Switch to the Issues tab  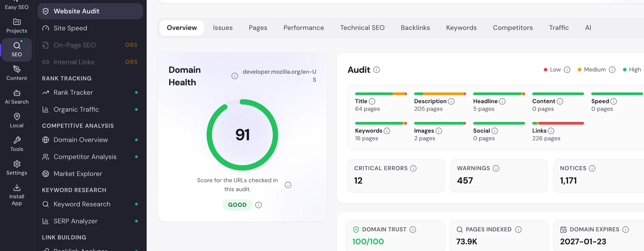tap(223, 28)
